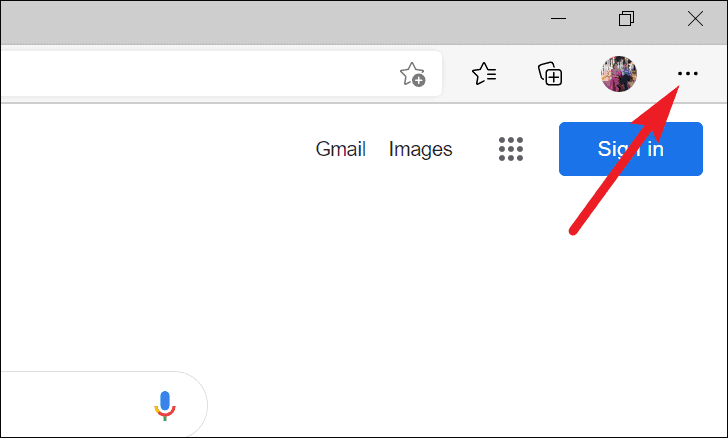Open Edge Settings and more menu
The width and height of the screenshot is (728, 438).
[x=688, y=73]
